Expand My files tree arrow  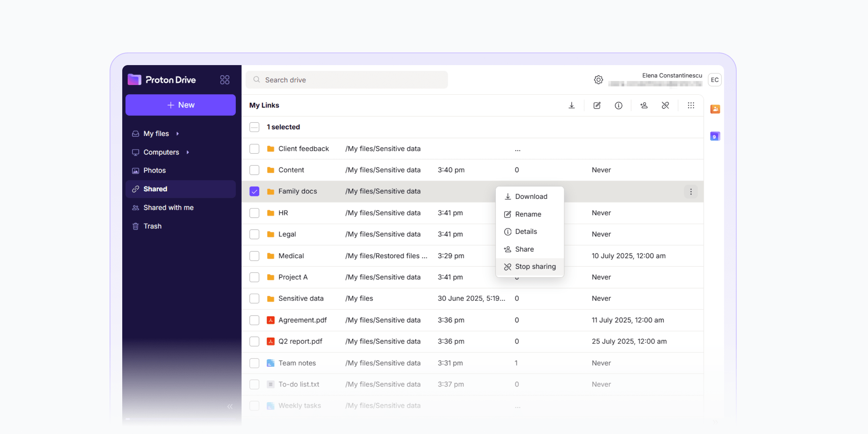[178, 133]
